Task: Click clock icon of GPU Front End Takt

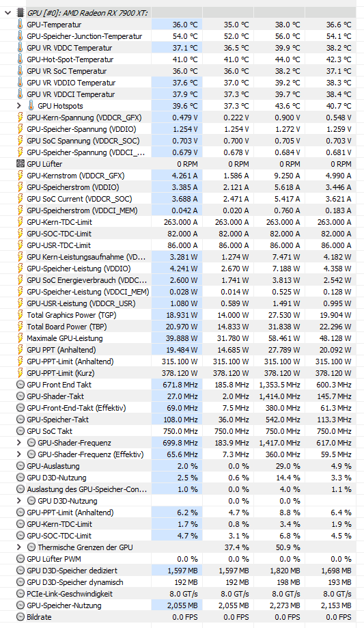Action: tap(20, 385)
